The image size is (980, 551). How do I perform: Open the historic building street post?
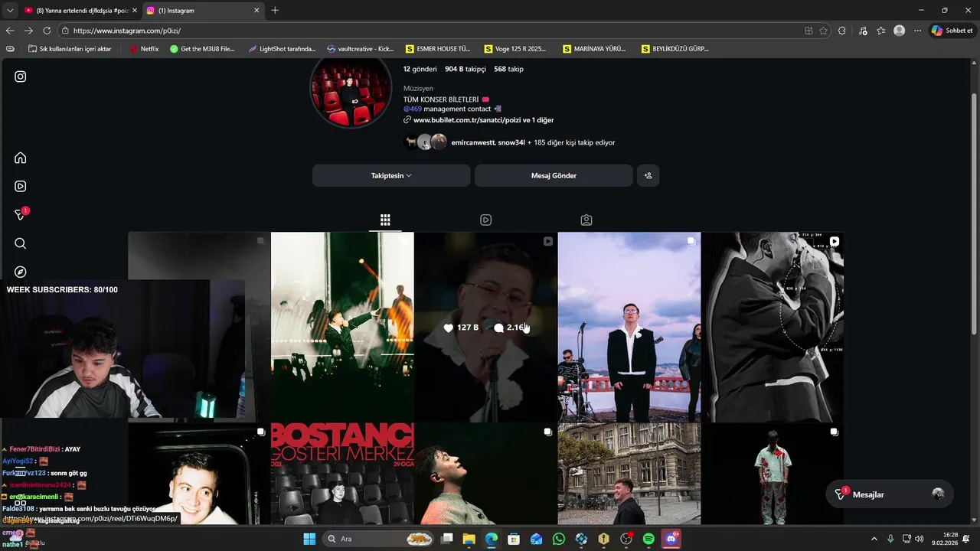click(x=629, y=474)
